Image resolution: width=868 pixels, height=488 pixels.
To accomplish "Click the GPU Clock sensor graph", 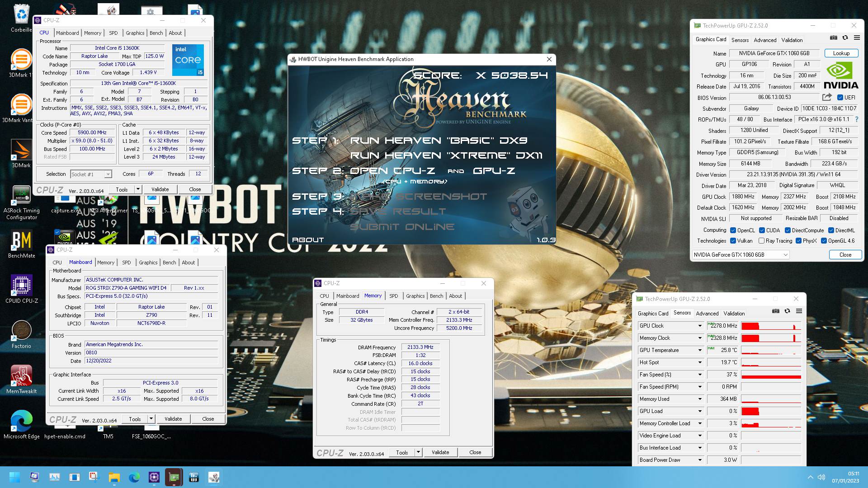I will pos(771,326).
